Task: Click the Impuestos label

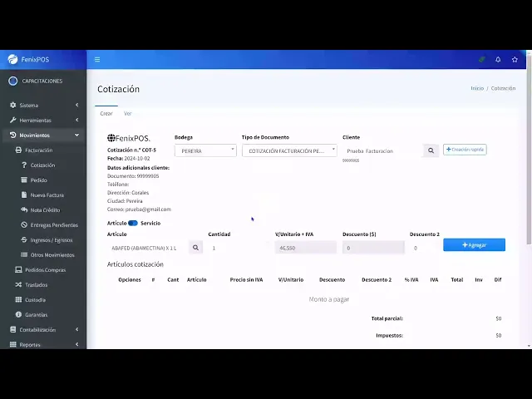Action: 389,335
